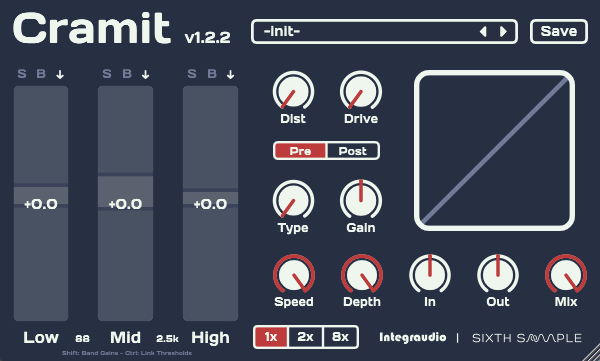The image size is (600, 361).
Task: Toggle the High band down-arrow mode
Action: click(x=230, y=74)
